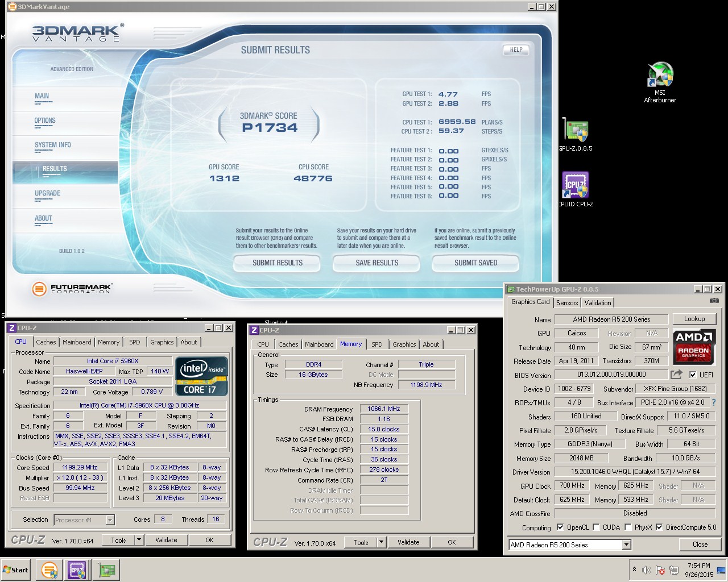Viewport: 728px width, 582px height.
Task: Show hidden tray icons arrow
Action: tap(634, 569)
